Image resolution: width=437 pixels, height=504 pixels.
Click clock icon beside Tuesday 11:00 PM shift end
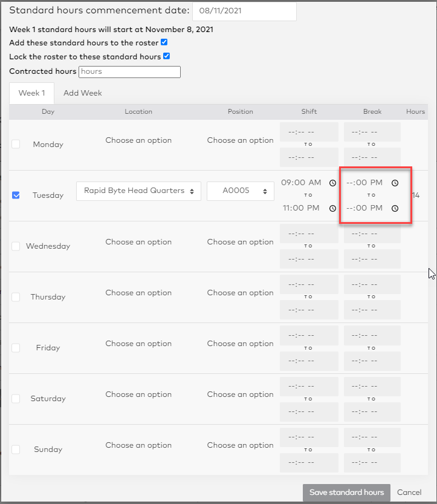click(332, 208)
